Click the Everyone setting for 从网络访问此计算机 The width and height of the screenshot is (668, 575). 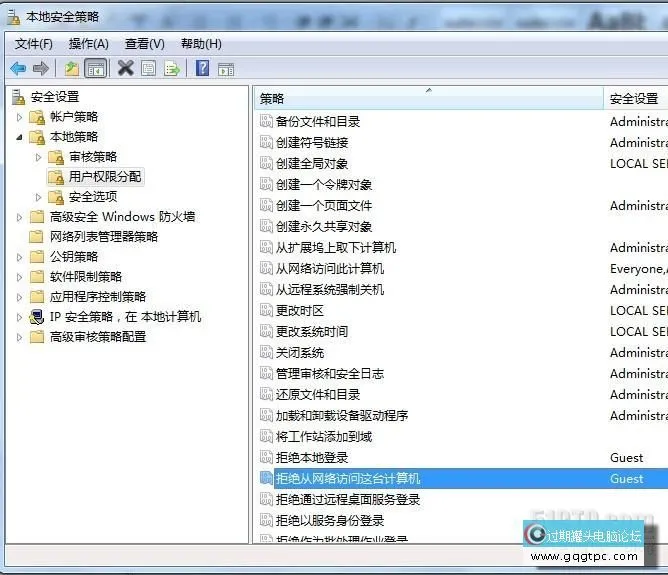(639, 269)
